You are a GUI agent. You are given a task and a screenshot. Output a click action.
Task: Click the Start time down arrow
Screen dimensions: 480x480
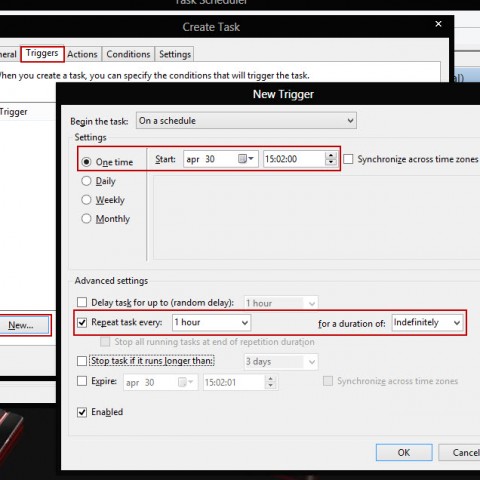point(331,162)
